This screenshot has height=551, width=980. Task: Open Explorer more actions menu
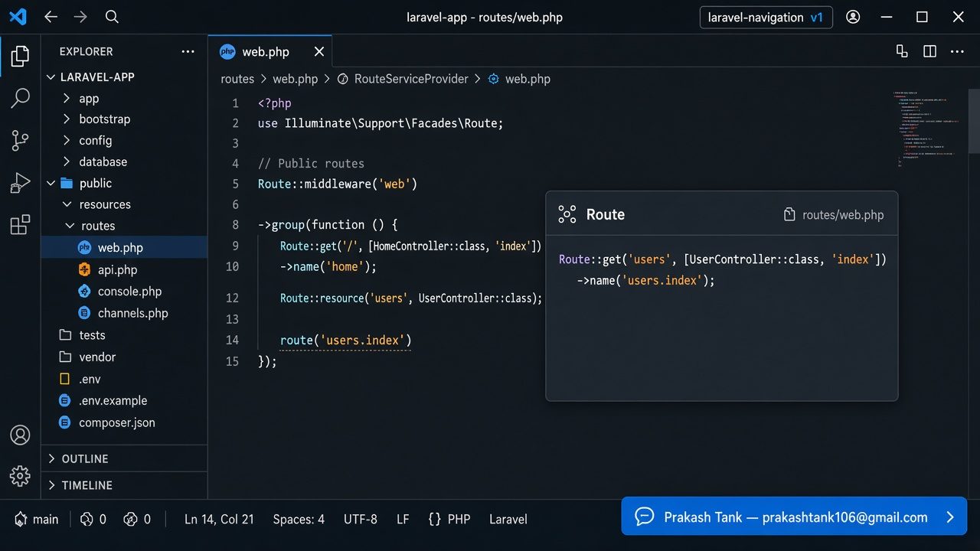[x=188, y=51]
